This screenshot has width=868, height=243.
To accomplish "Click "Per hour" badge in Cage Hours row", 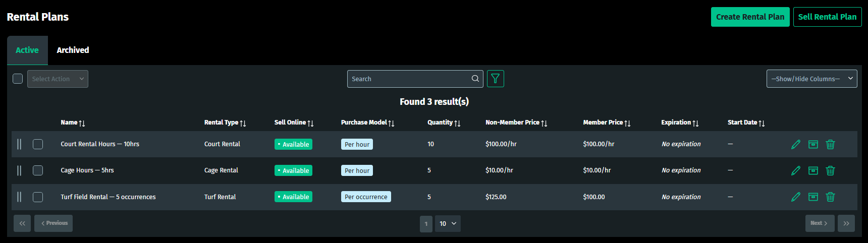I will click(357, 170).
